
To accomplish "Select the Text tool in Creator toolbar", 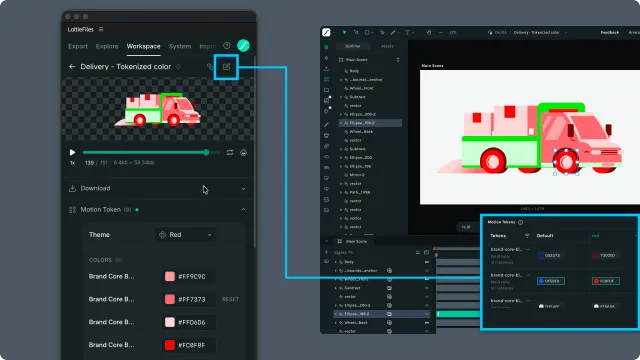I will [407, 32].
